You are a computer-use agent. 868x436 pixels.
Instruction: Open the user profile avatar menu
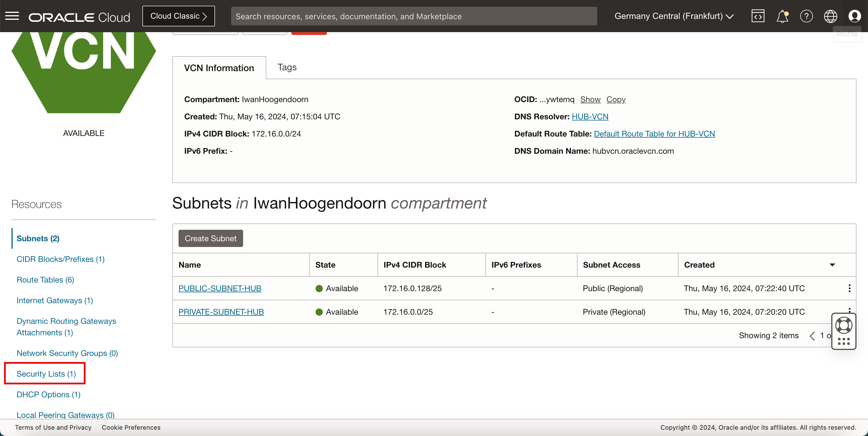(x=854, y=16)
